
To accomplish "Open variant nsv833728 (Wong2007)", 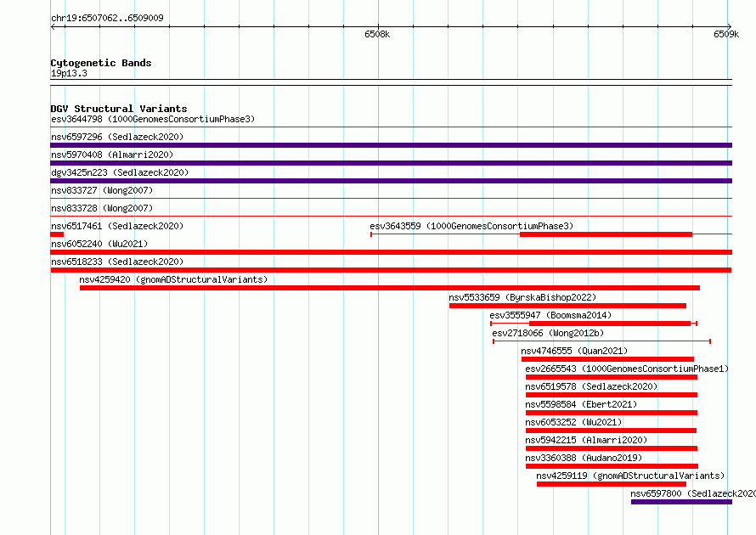I will 102,208.
